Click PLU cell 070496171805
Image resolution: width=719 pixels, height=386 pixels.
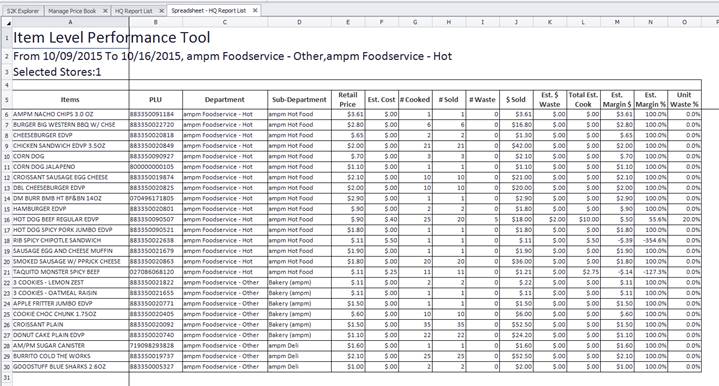(156, 199)
